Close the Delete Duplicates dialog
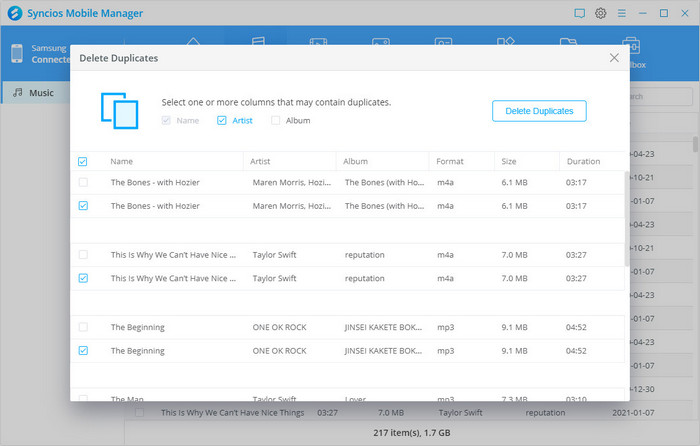 point(614,58)
